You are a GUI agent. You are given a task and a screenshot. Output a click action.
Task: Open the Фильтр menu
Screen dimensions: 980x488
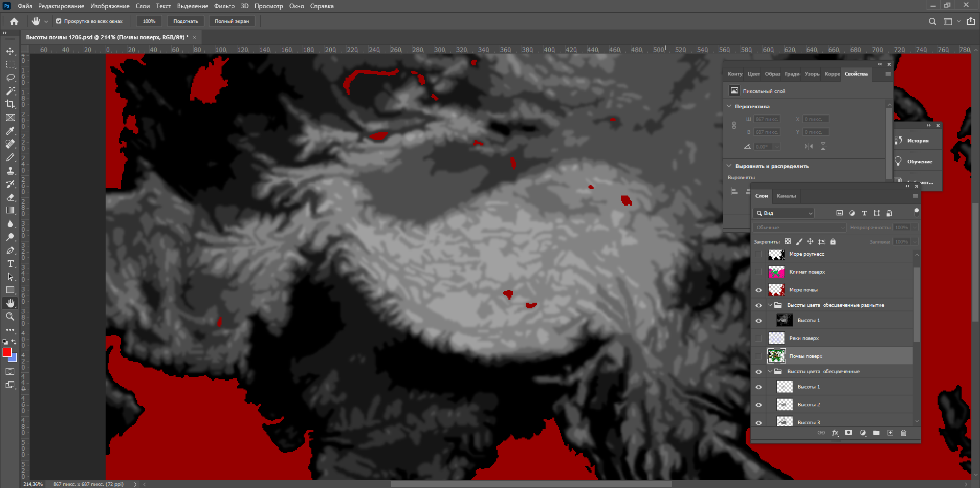pos(225,6)
